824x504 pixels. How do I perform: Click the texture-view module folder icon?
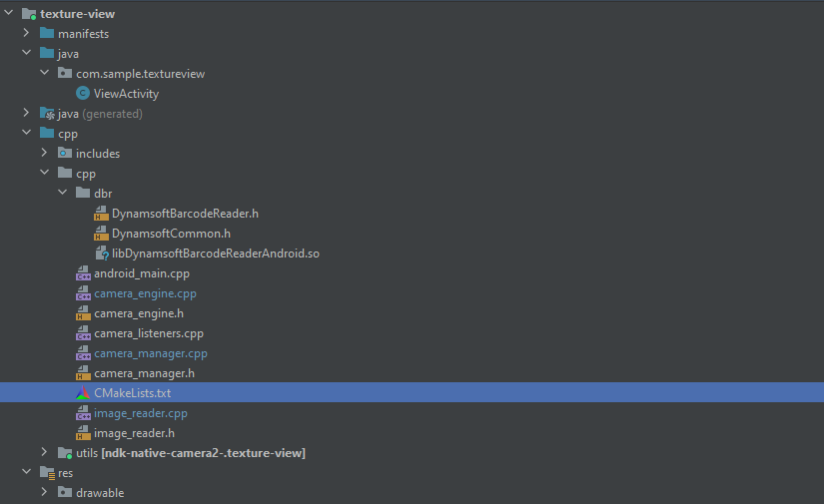29,14
